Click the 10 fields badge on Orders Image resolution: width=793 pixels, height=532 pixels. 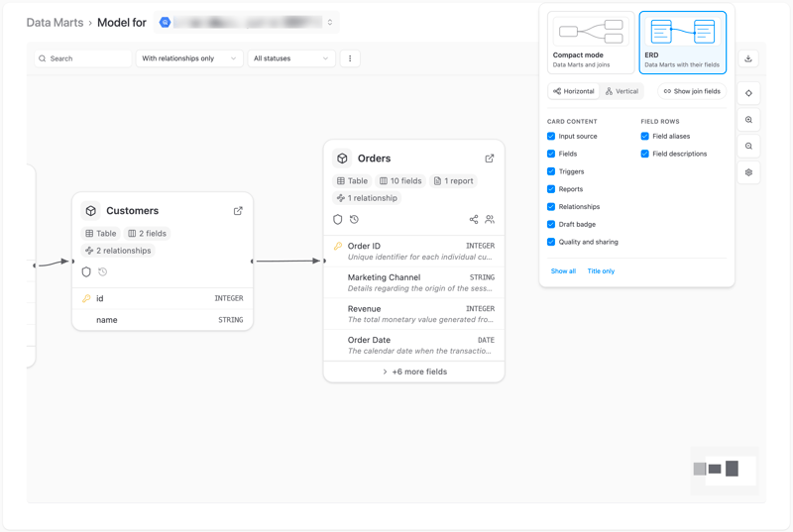click(400, 181)
